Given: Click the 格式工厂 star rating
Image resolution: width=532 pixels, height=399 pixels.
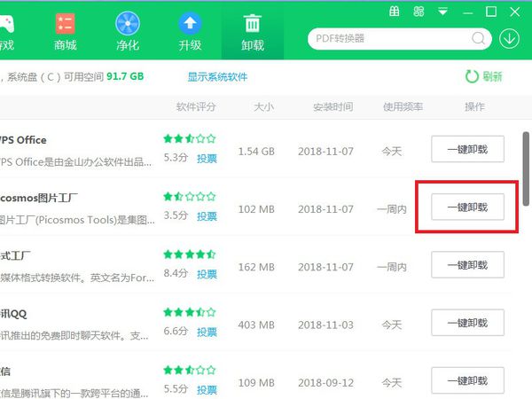Looking at the screenshot, I should point(190,254).
